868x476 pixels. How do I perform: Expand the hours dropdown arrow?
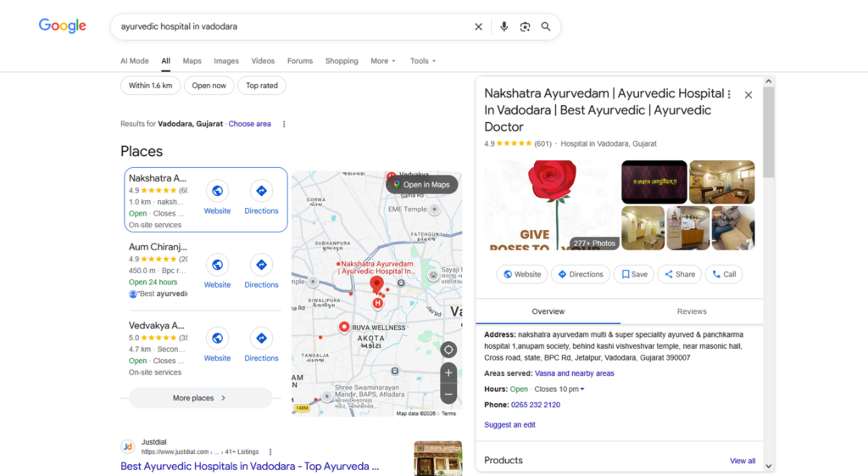pyautogui.click(x=582, y=389)
